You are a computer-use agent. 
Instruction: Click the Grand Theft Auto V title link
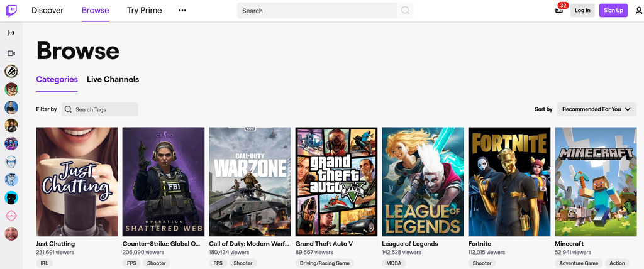pos(324,243)
